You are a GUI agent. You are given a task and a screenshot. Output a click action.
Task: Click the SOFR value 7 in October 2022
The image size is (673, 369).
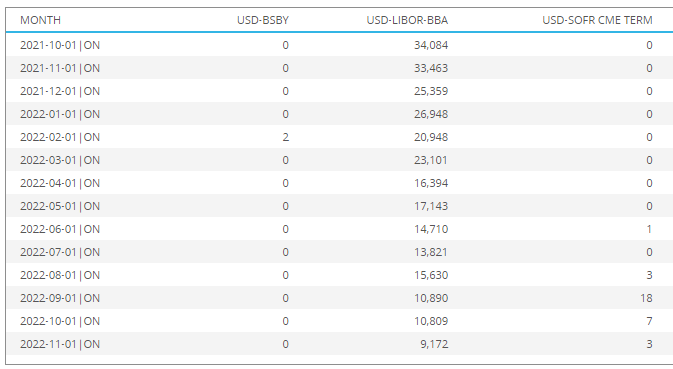point(649,321)
